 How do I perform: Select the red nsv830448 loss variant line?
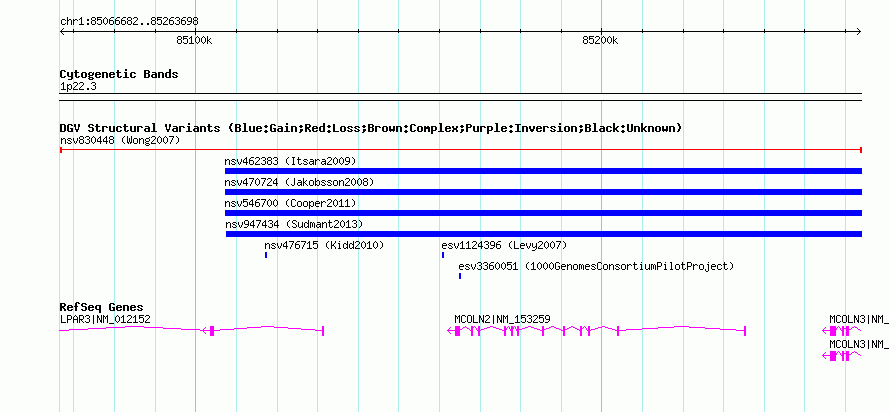point(461,150)
